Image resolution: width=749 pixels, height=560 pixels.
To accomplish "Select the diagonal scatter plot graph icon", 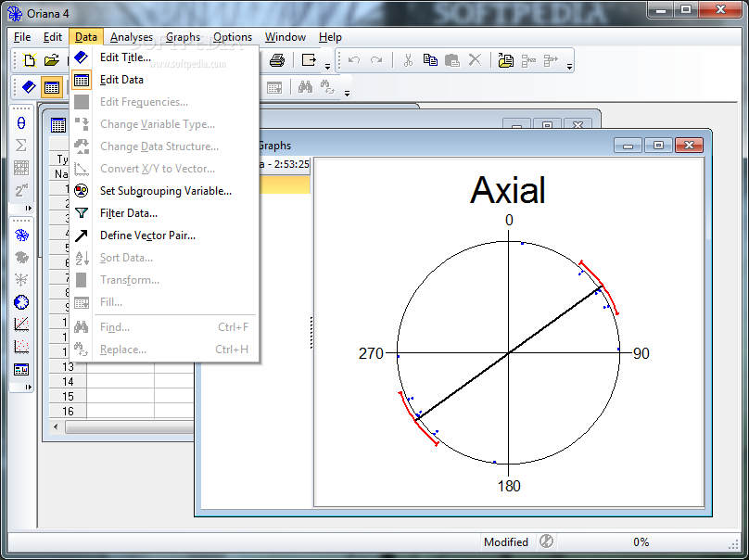I will 21,324.
